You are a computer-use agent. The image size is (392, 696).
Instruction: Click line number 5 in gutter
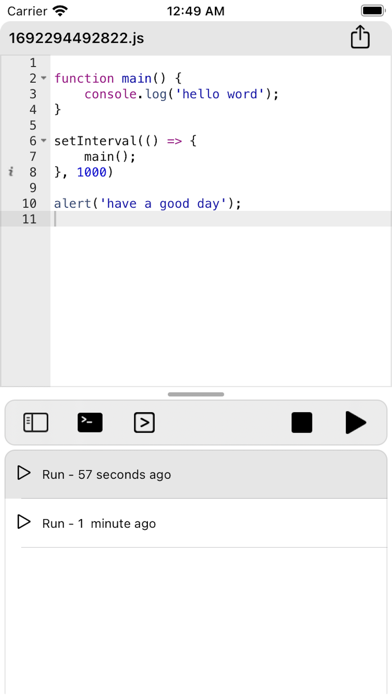pos(33,125)
